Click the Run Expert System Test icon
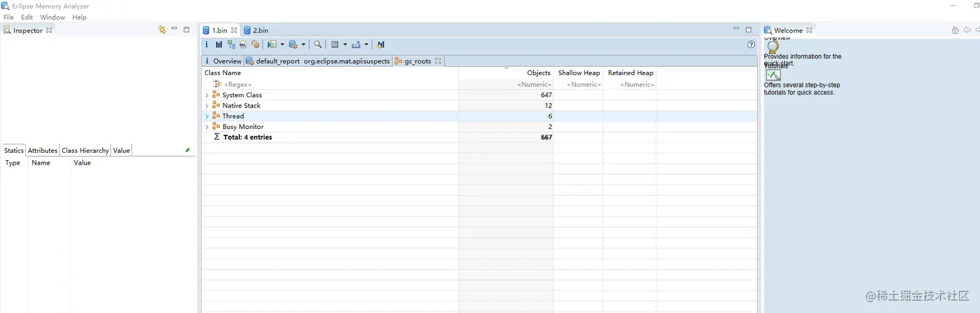 [x=272, y=45]
